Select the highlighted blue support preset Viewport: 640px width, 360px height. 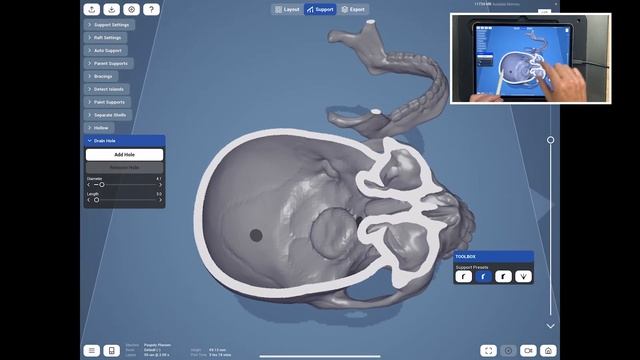coord(483,277)
